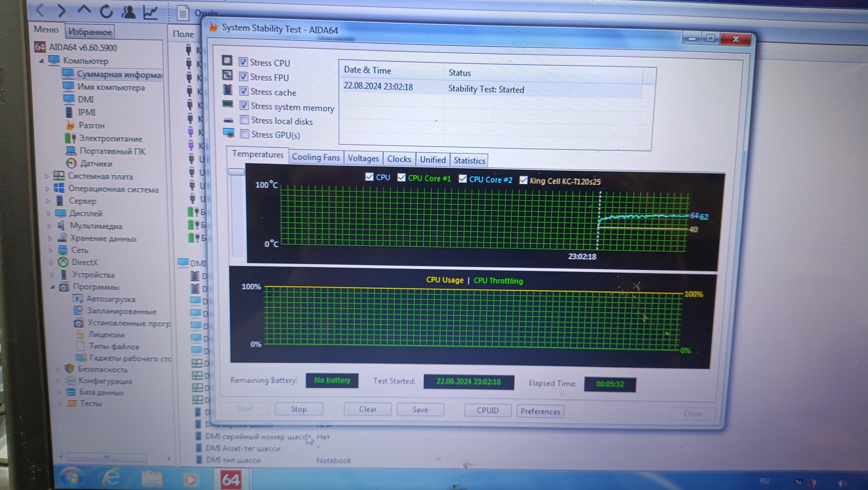Viewport: 868px width, 490px height.
Task: Expand the Сервер tree node
Action: click(x=48, y=201)
